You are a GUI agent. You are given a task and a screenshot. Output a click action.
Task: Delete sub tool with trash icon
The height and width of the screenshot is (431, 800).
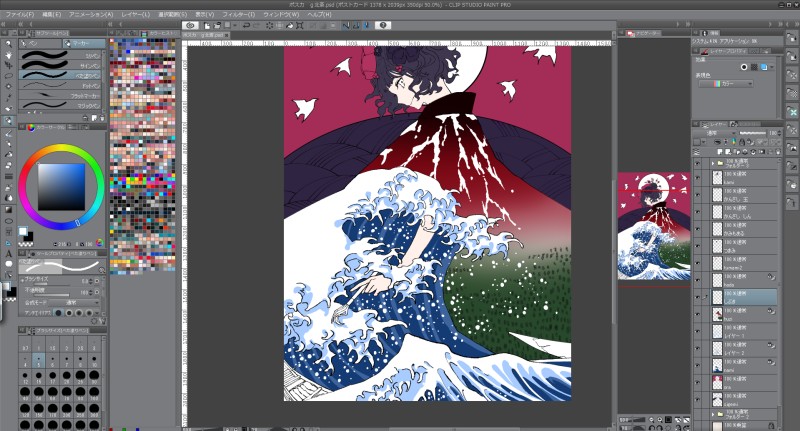102,118
